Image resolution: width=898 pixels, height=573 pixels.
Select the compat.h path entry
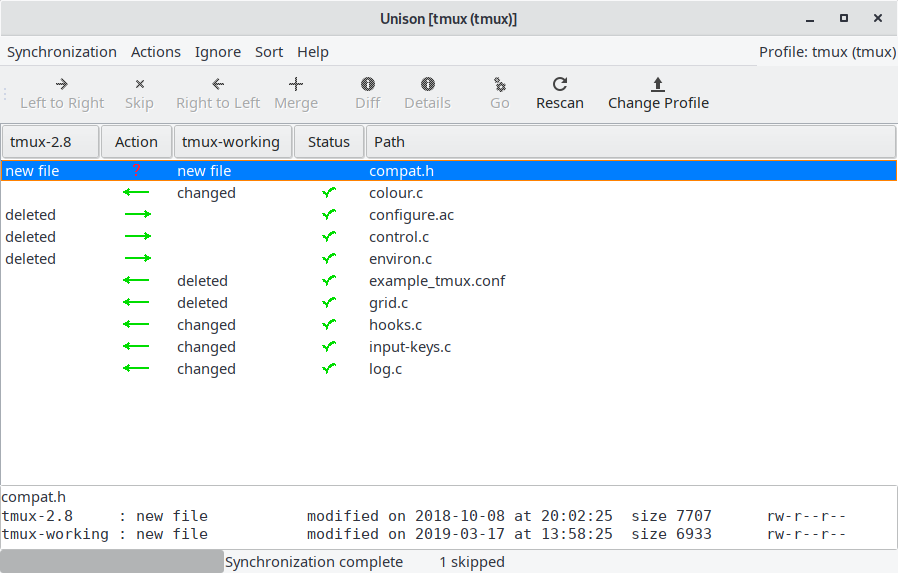coord(401,171)
